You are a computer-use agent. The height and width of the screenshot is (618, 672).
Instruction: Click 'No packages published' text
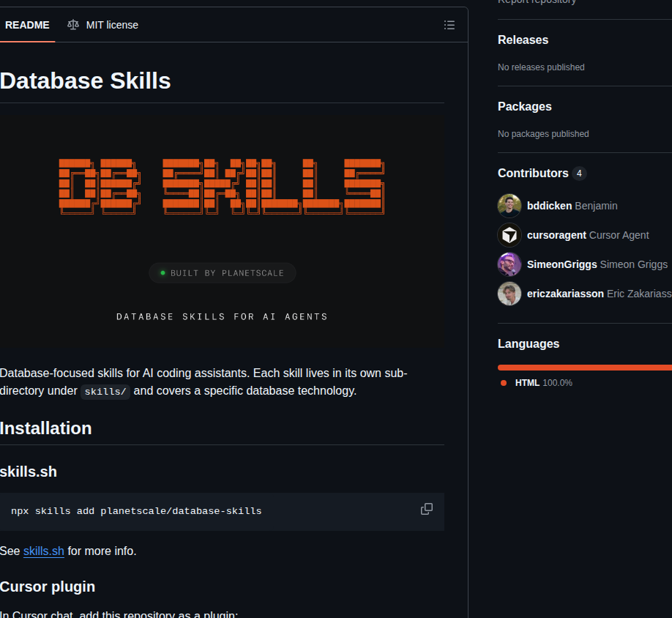[543, 134]
